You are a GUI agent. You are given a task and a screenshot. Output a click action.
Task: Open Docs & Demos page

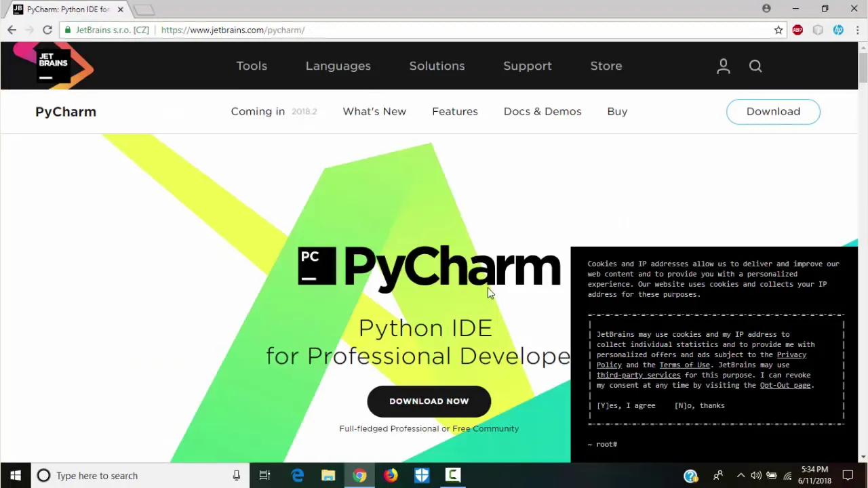pos(542,111)
